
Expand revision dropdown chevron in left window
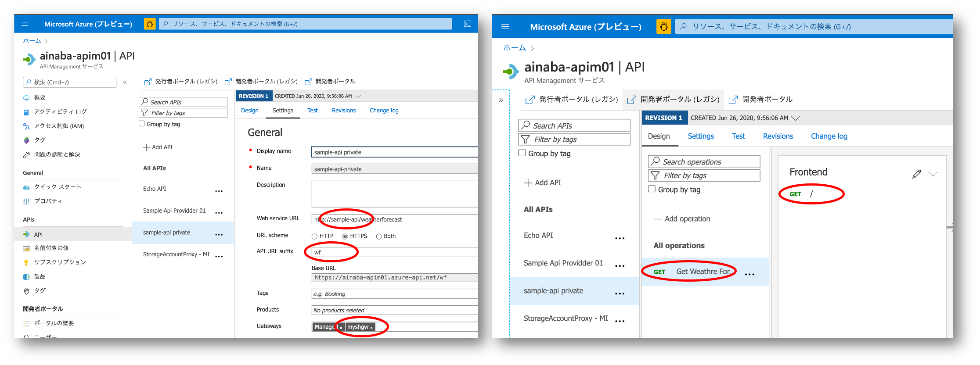coord(357,96)
